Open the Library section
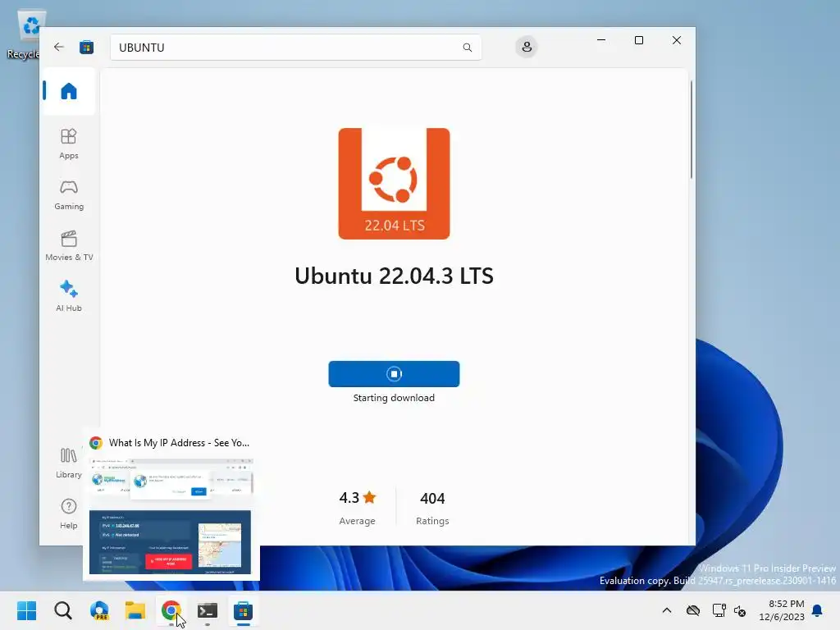This screenshot has width=840, height=630. (69, 463)
